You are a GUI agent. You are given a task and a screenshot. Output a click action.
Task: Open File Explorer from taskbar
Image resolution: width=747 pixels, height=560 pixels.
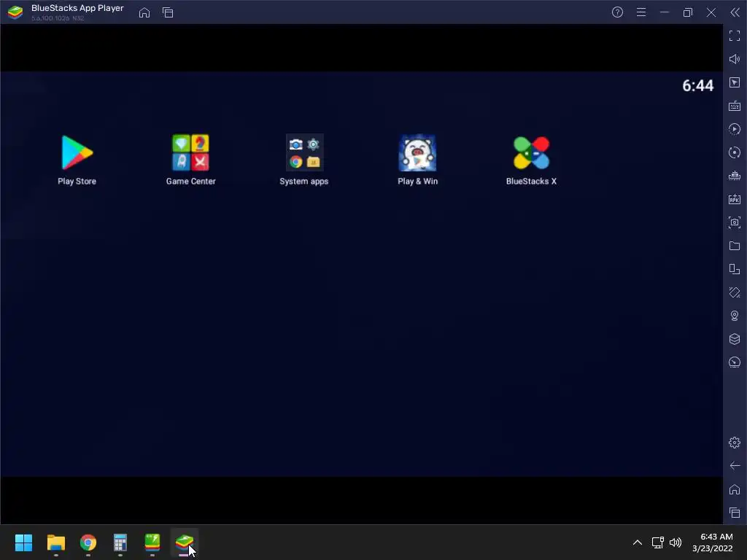click(x=55, y=542)
